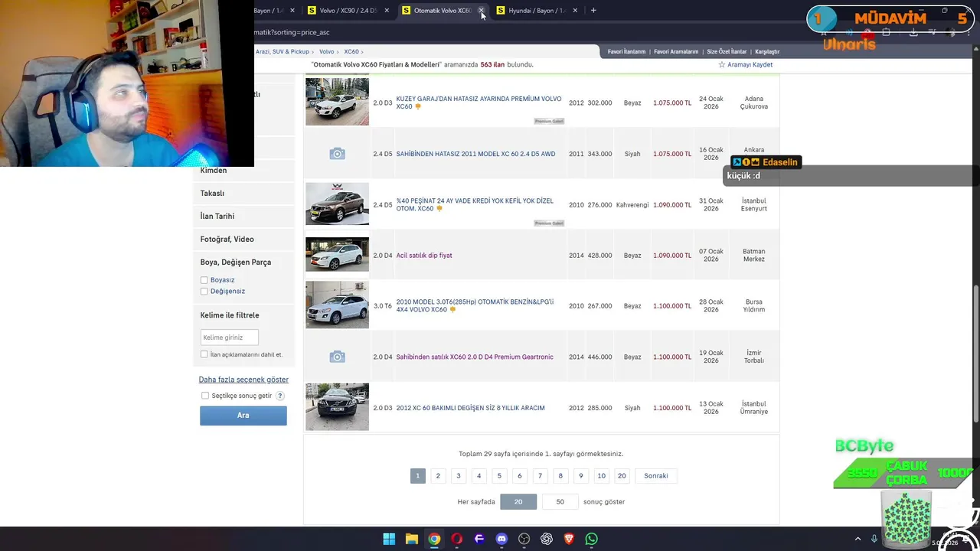Click the Sonraki pagination button
The height and width of the screenshot is (551, 980).
pyautogui.click(x=656, y=476)
